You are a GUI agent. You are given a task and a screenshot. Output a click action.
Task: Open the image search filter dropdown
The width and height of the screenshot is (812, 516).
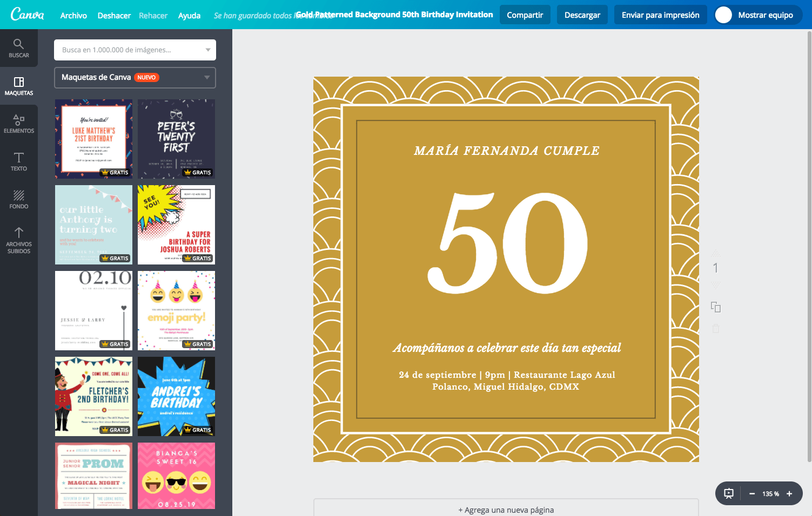[x=207, y=50]
